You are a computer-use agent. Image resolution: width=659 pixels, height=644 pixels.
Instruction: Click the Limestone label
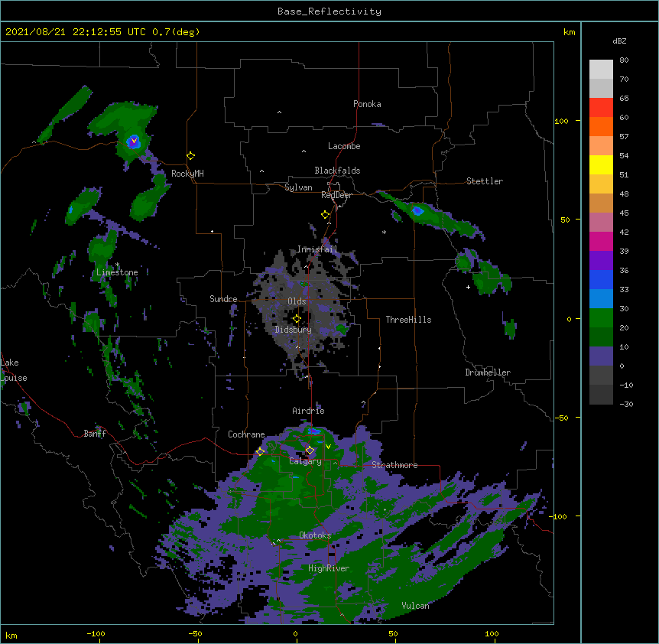click(117, 272)
